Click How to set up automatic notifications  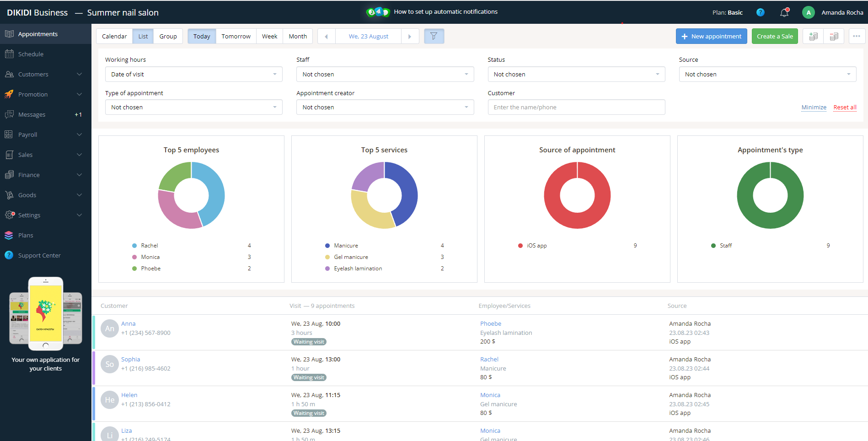tap(446, 12)
